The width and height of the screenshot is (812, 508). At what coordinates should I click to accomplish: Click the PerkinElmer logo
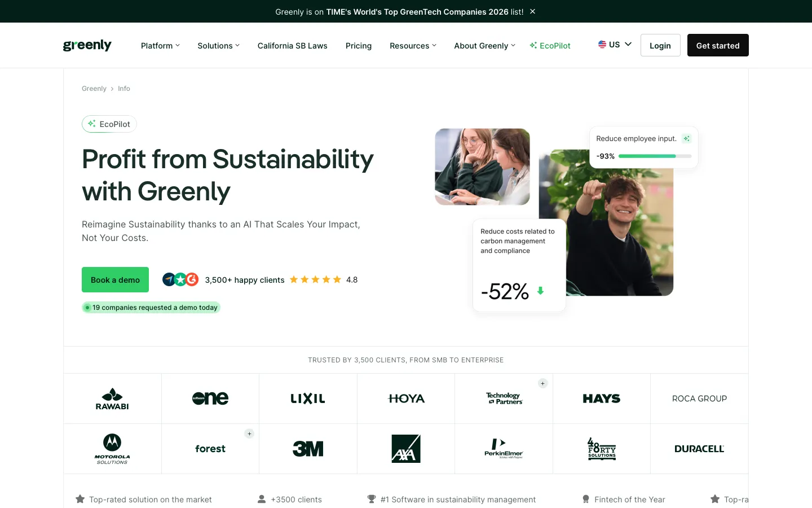point(504,449)
